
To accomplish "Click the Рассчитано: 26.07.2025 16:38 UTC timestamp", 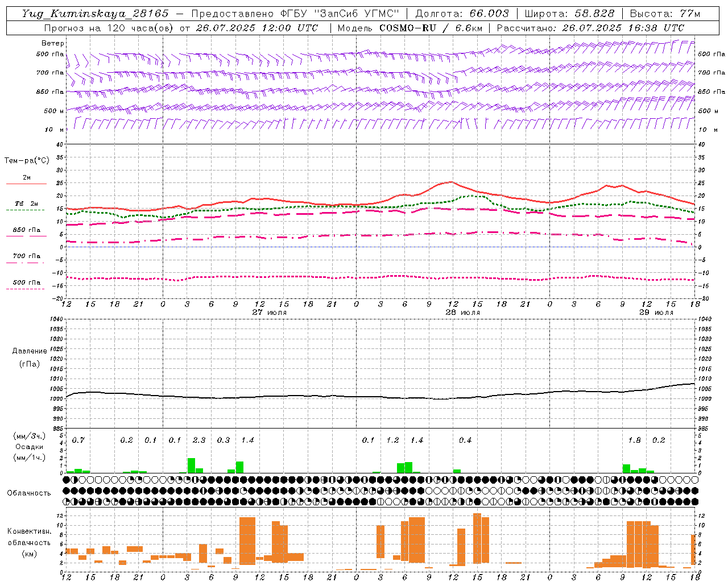I will coord(590,27).
